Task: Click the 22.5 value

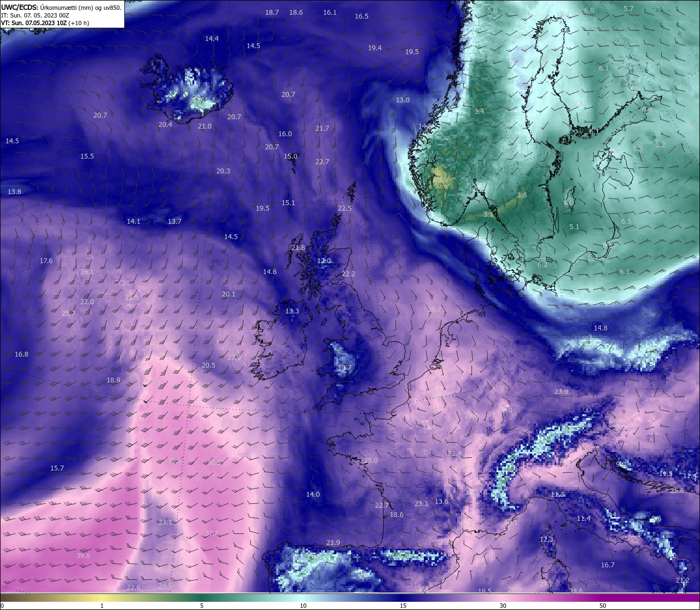Action: click(345, 208)
